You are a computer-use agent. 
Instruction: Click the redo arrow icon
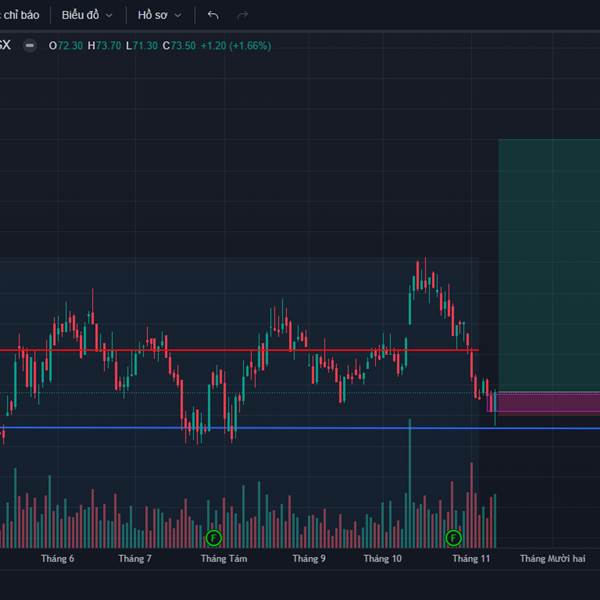pyautogui.click(x=243, y=15)
